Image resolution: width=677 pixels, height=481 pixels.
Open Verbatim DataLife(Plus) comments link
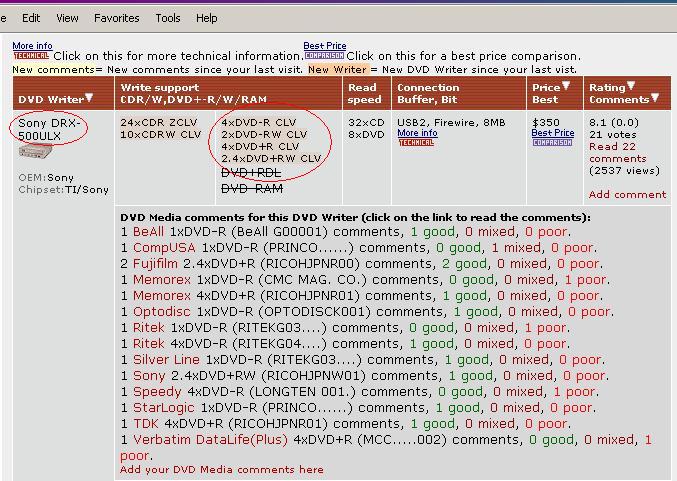pyautogui.click(x=210, y=440)
